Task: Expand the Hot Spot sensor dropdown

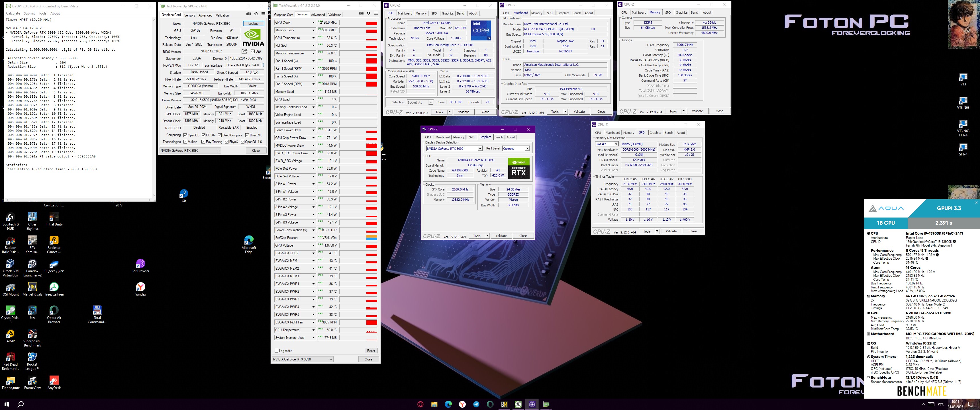Action: pyautogui.click(x=313, y=46)
